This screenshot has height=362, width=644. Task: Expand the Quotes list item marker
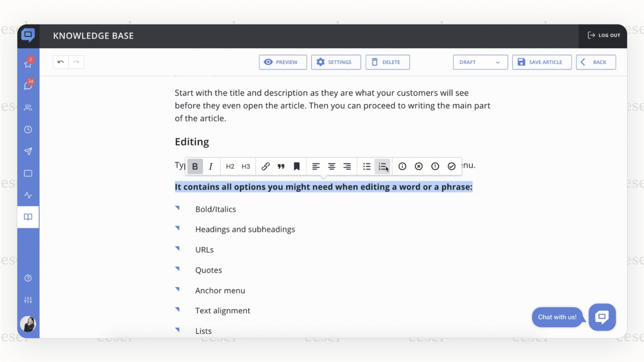tap(178, 269)
